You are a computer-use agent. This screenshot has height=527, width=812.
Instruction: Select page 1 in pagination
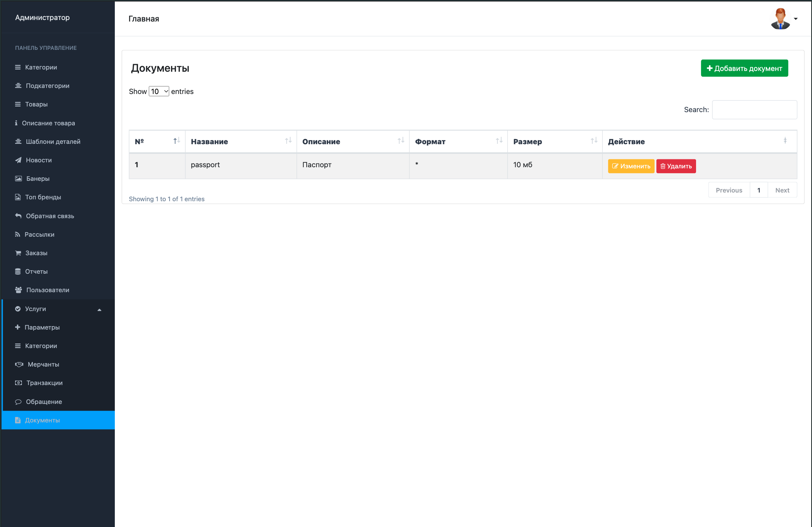tap(759, 190)
